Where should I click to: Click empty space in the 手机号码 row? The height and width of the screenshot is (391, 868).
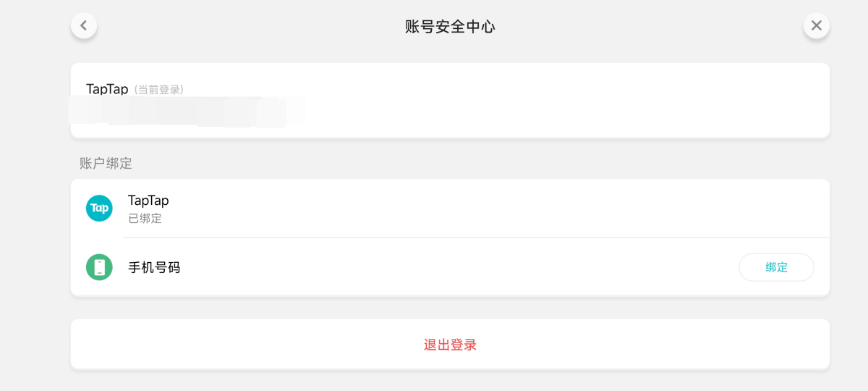456,267
